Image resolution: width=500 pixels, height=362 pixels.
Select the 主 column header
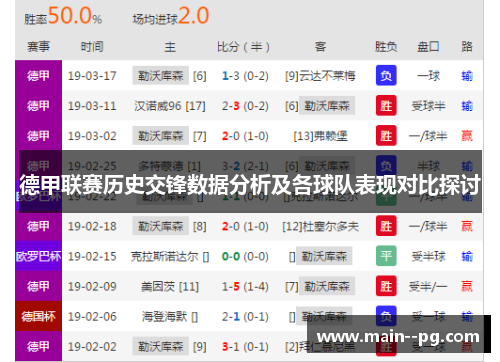(170, 47)
